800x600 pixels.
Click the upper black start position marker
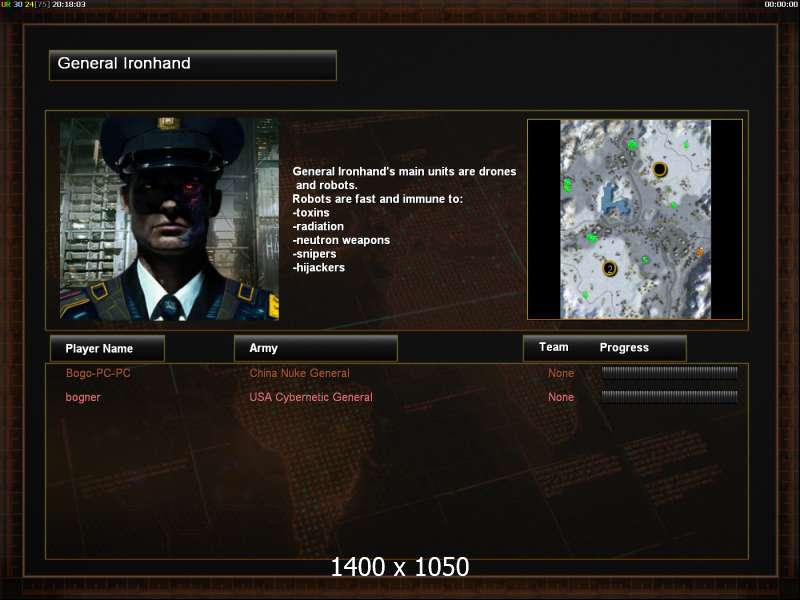pyautogui.click(x=660, y=169)
